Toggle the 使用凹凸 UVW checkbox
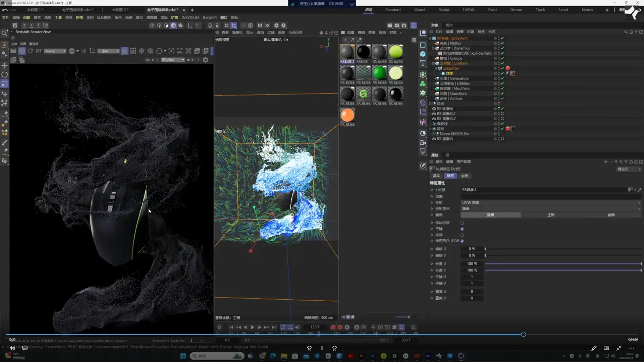The width and height of the screenshot is (644, 362). pos(462,241)
